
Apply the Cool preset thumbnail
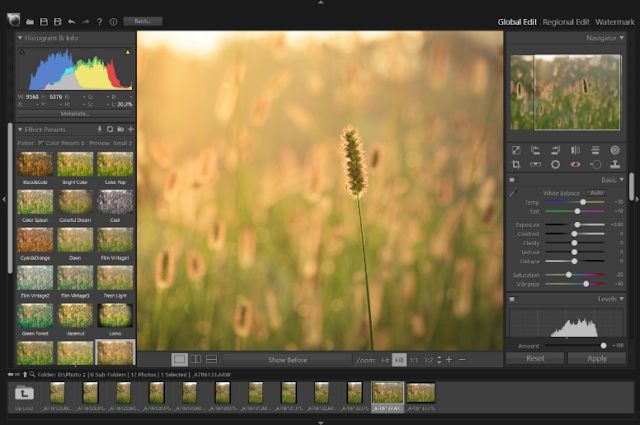[x=115, y=202]
